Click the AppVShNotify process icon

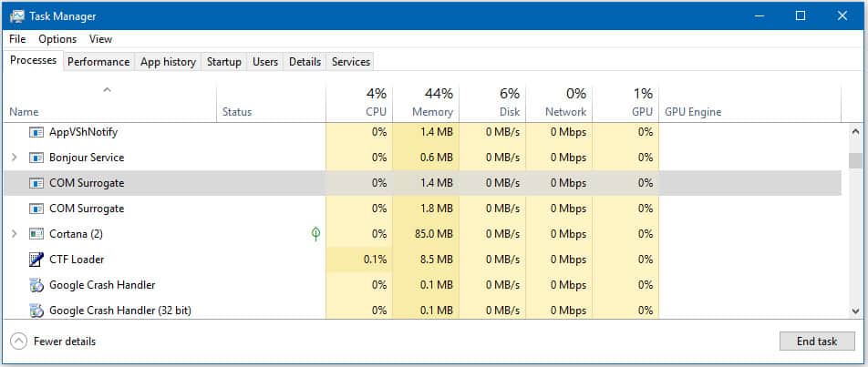tap(36, 132)
